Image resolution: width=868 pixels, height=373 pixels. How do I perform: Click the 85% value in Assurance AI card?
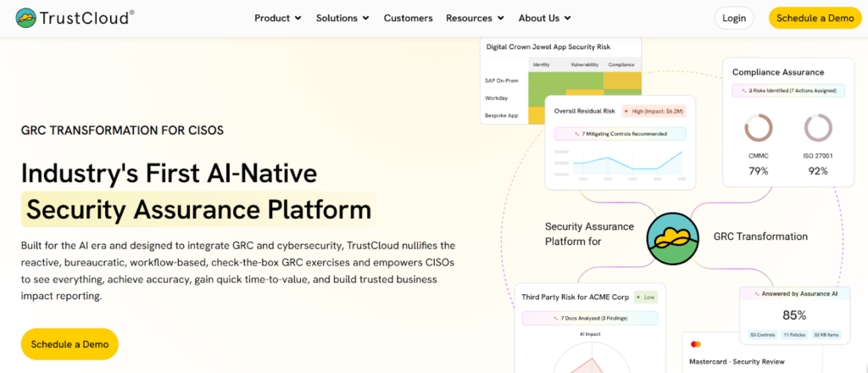pos(794,315)
